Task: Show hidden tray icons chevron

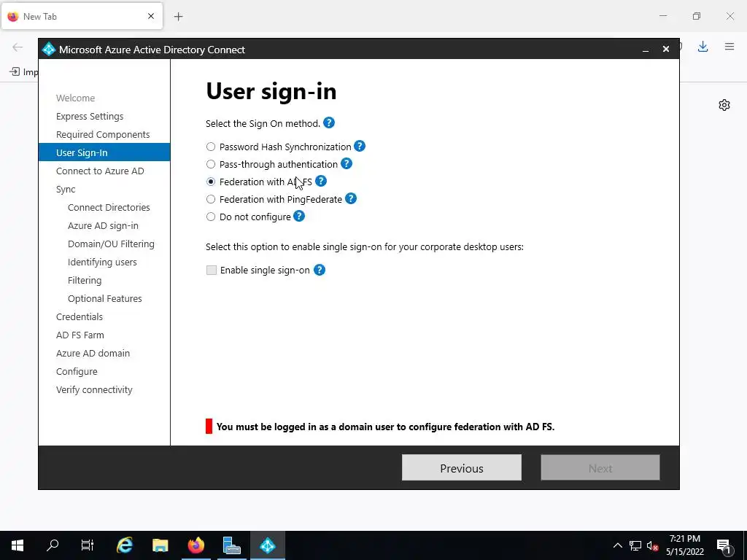Action: [x=617, y=545]
